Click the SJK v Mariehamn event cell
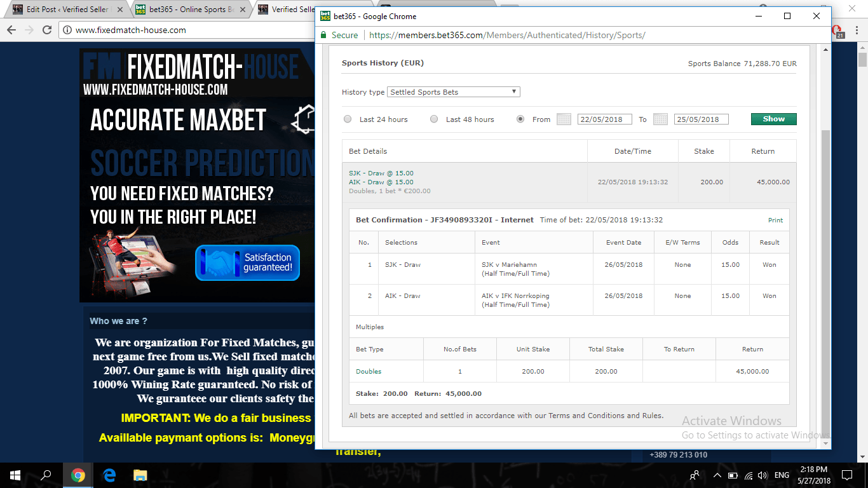The image size is (868, 488). click(x=534, y=269)
